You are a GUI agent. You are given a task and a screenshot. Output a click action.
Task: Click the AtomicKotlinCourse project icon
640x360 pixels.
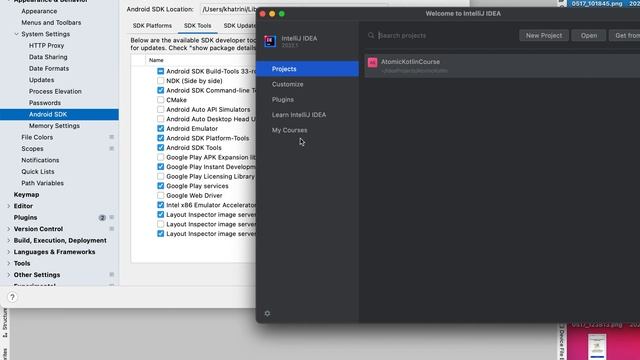click(372, 62)
